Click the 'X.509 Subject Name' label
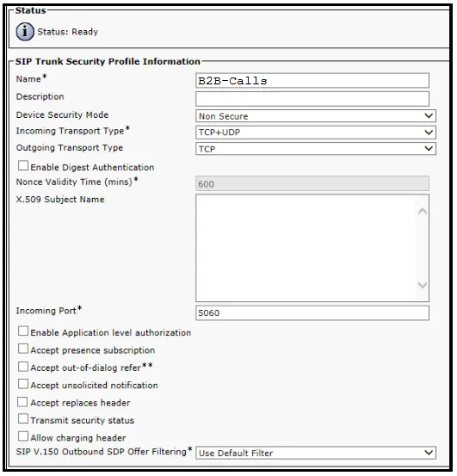457x476 pixels. coord(60,200)
